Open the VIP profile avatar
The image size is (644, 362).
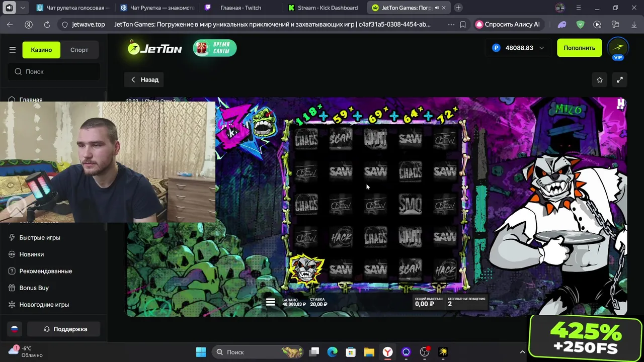tap(618, 48)
